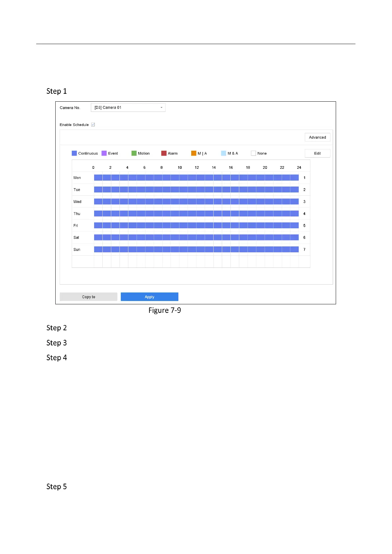
Task: Click the 'Alarm' legend label
Action: [x=173, y=153]
